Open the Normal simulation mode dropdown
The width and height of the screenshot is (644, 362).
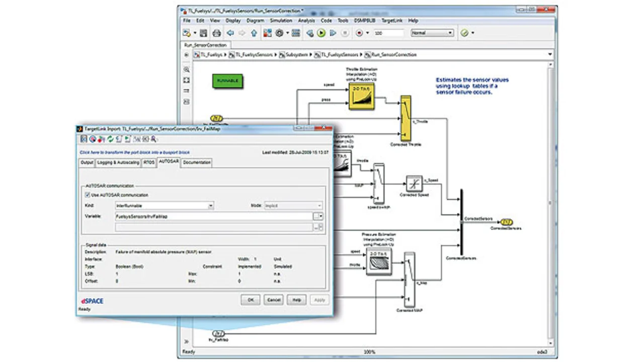tap(432, 33)
